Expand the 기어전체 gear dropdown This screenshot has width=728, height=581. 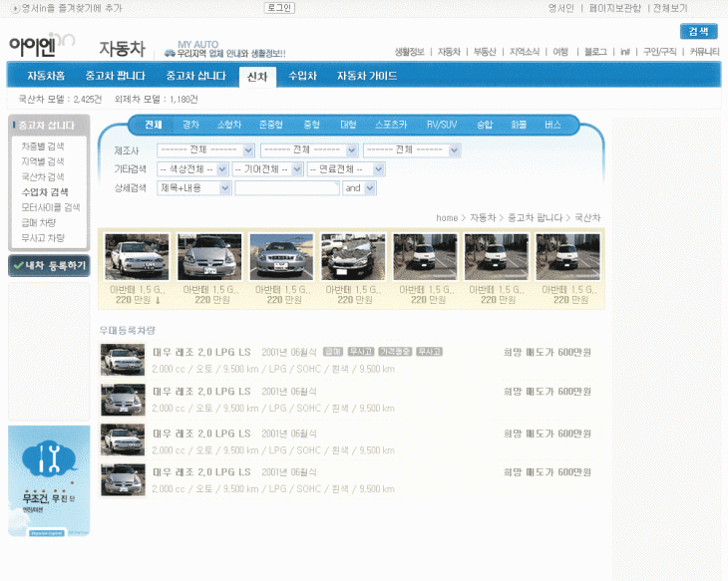pyautogui.click(x=266, y=169)
